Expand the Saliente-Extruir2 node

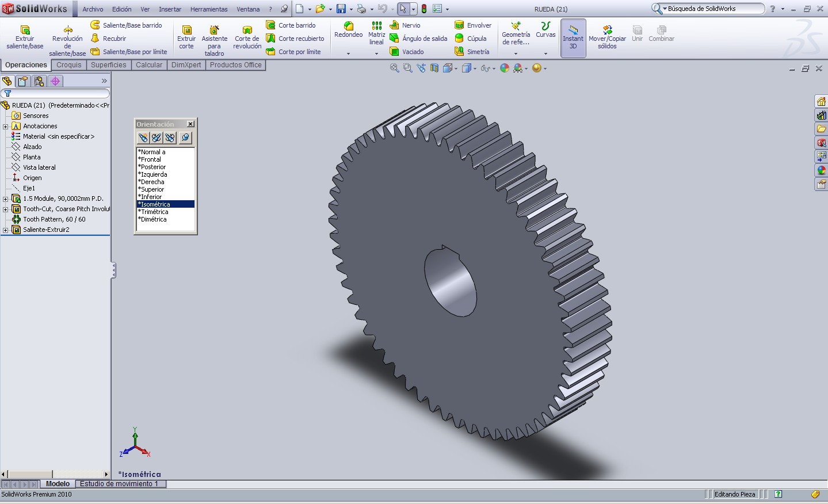point(6,230)
